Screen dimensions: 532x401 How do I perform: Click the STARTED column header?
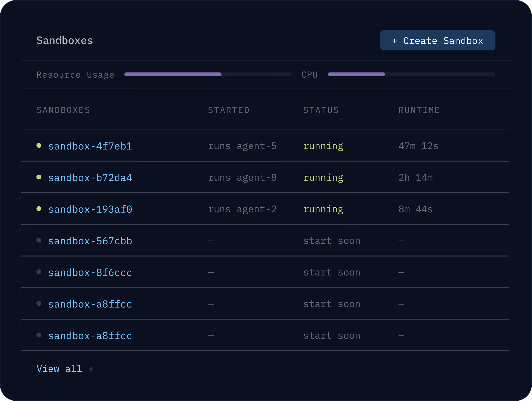click(x=229, y=110)
